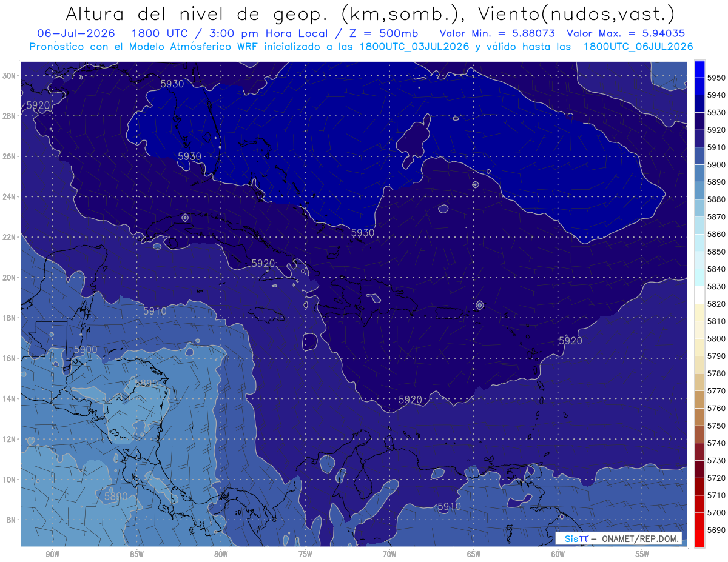Click the 5790 legend label
The width and height of the screenshot is (728, 562).
click(x=716, y=356)
